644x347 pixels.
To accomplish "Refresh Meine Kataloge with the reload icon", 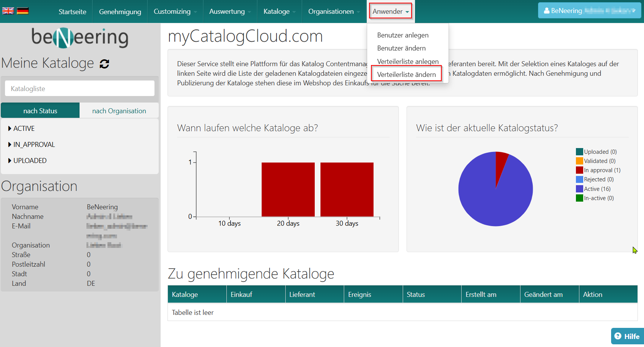I will pyautogui.click(x=104, y=64).
